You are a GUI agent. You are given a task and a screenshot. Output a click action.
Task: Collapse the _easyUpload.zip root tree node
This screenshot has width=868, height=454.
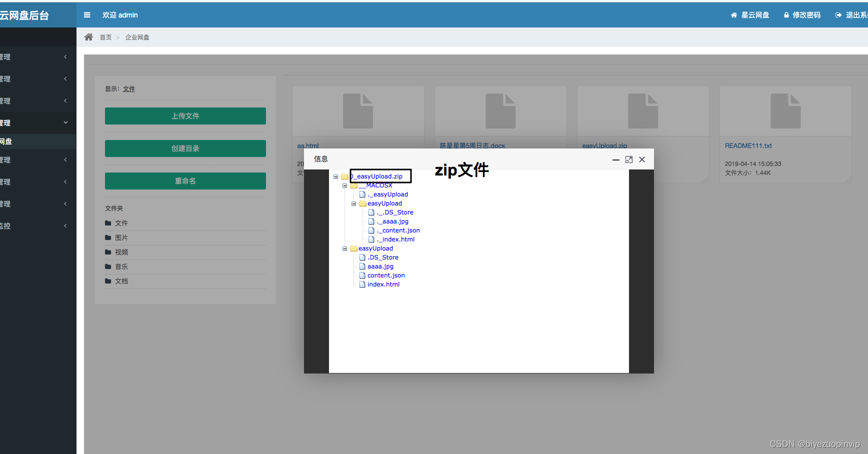point(336,176)
